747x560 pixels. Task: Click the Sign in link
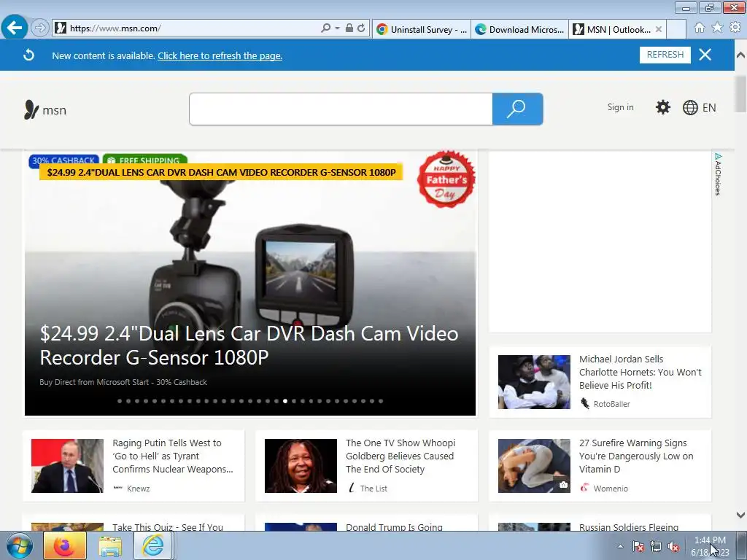620,107
